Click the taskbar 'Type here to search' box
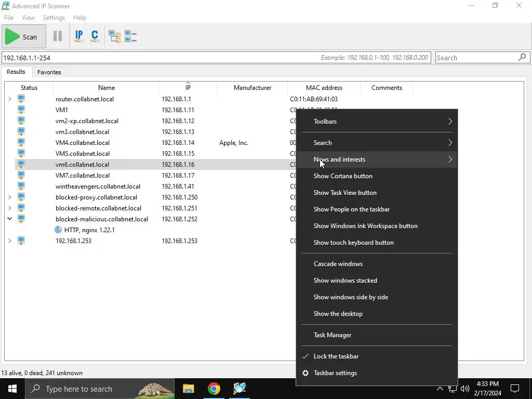The image size is (532, 399). tap(100, 389)
